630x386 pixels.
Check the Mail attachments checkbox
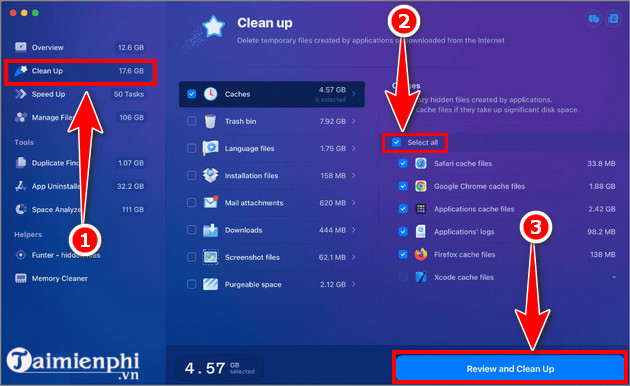point(192,202)
